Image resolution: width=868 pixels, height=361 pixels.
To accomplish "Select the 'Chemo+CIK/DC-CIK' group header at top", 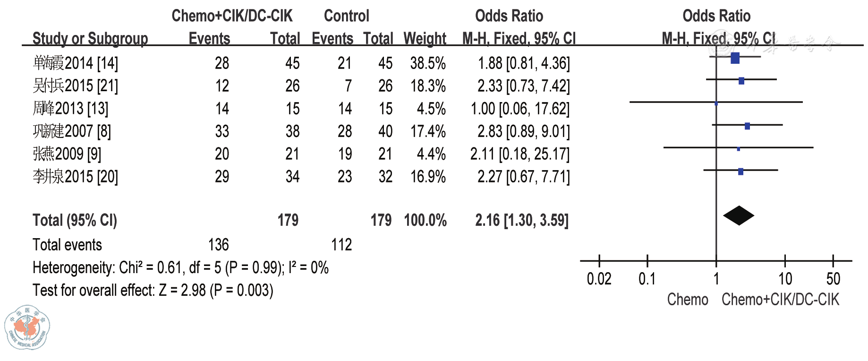I will [x=232, y=16].
